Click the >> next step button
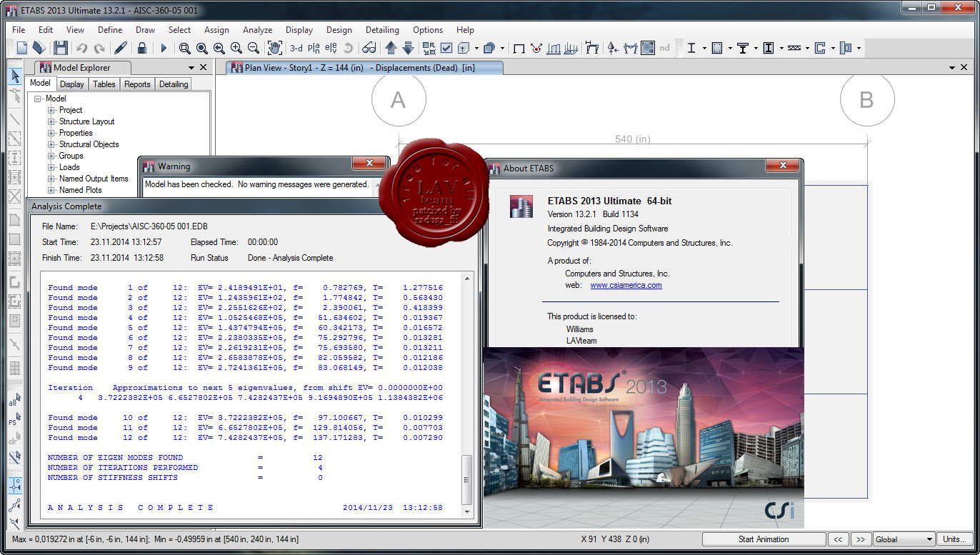980x555 pixels. point(861,539)
